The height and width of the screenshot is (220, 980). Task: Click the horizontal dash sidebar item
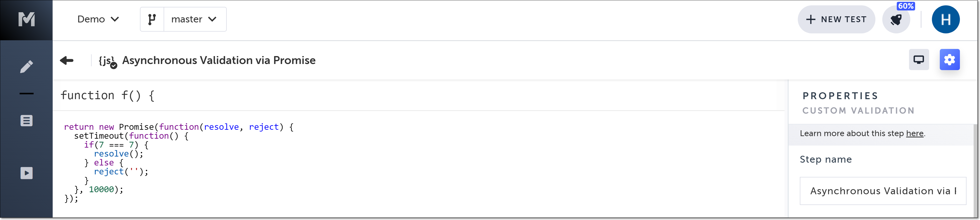(26, 93)
